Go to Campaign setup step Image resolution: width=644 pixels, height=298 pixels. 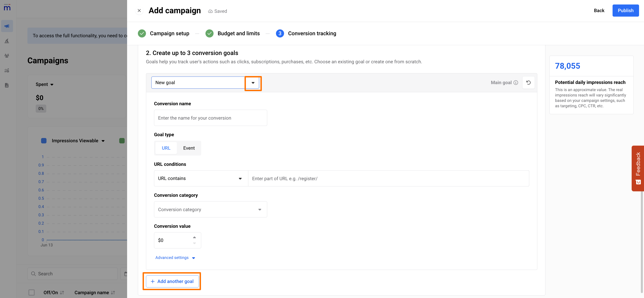pyautogui.click(x=169, y=33)
